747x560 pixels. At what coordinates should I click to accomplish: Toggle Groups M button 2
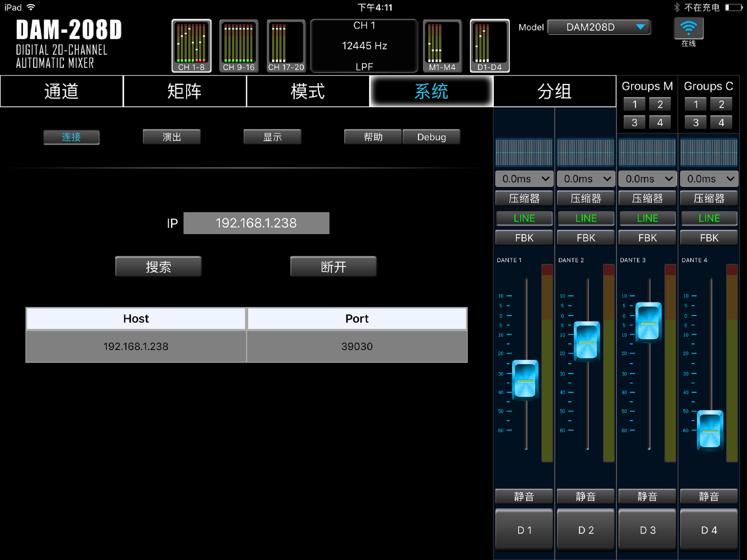660,104
